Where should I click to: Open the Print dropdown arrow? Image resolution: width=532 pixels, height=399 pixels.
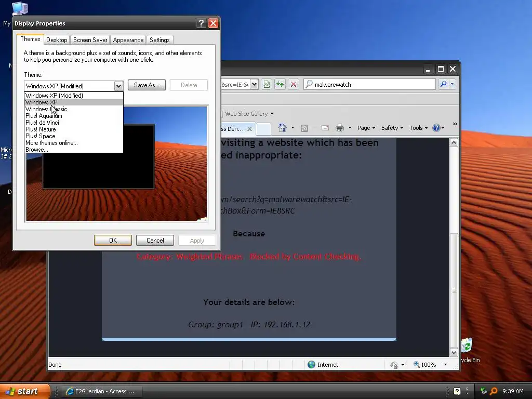click(350, 128)
